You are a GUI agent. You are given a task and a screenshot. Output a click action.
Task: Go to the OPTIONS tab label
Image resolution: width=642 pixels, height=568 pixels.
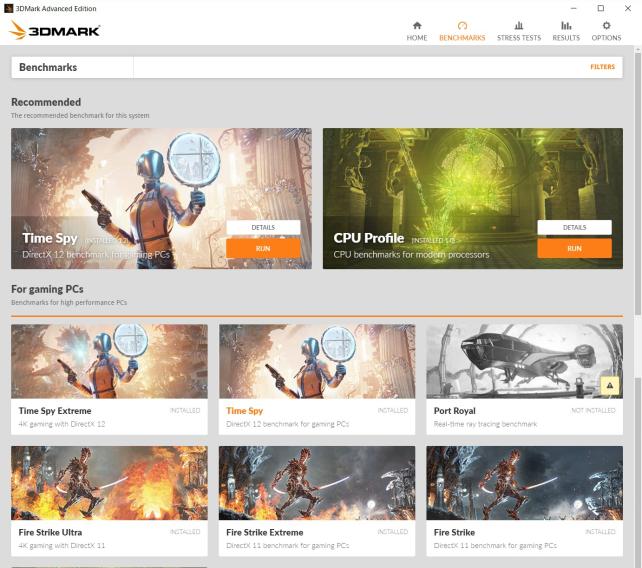(x=606, y=38)
